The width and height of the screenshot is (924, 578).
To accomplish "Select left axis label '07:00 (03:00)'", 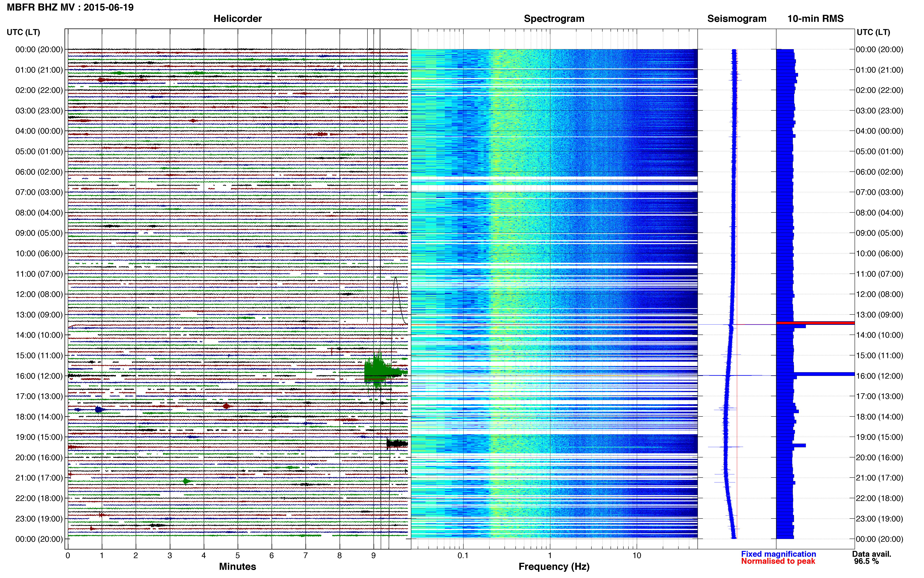I will click(39, 192).
